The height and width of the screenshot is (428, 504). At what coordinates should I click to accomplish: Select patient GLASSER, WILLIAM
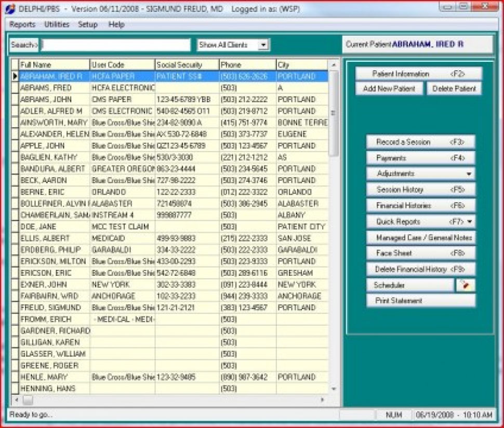coord(55,354)
